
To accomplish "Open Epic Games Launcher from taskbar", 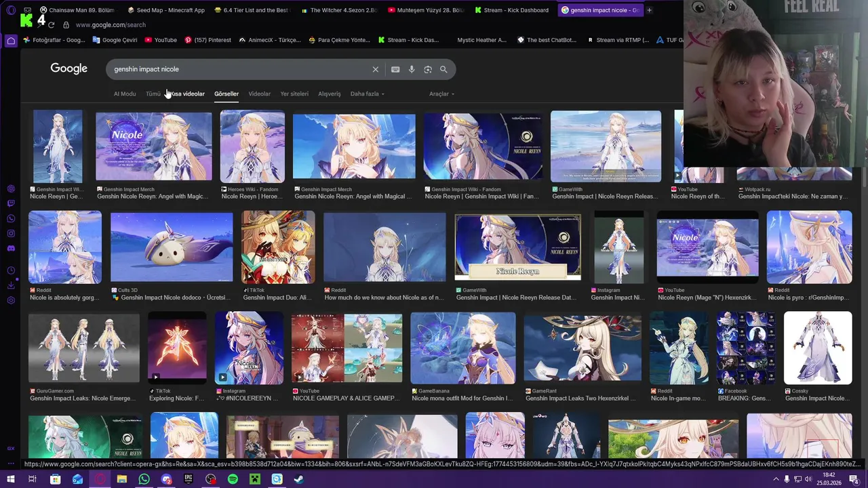I will click(189, 479).
